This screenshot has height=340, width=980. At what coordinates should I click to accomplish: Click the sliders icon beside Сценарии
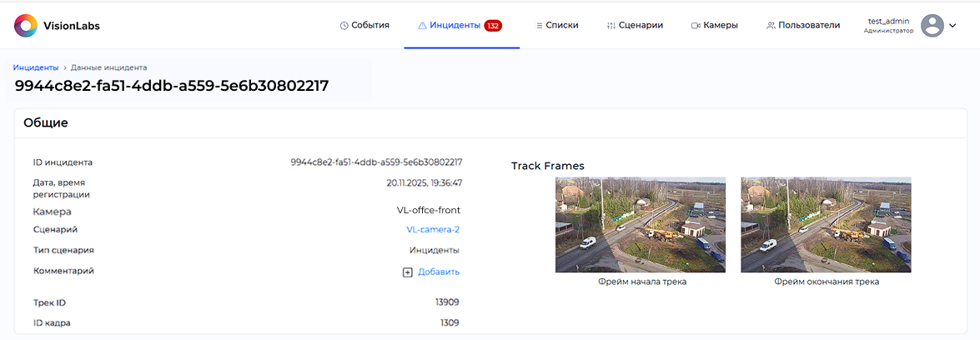[x=611, y=26]
